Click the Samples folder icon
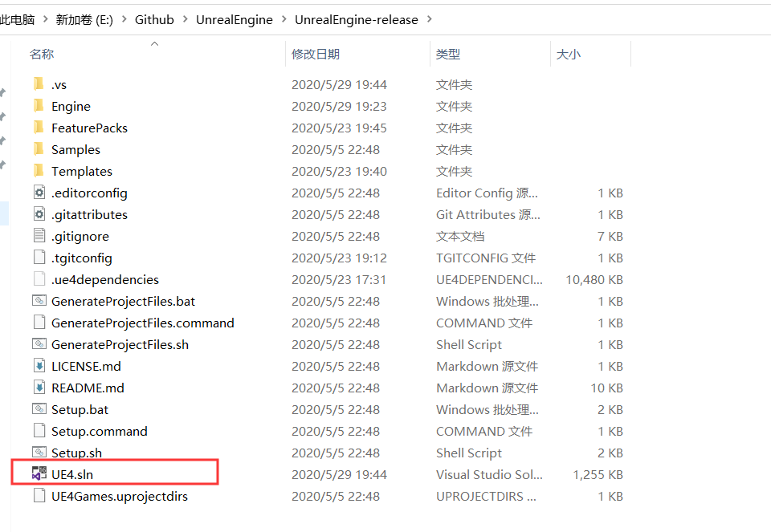The image size is (771, 532). tap(39, 148)
